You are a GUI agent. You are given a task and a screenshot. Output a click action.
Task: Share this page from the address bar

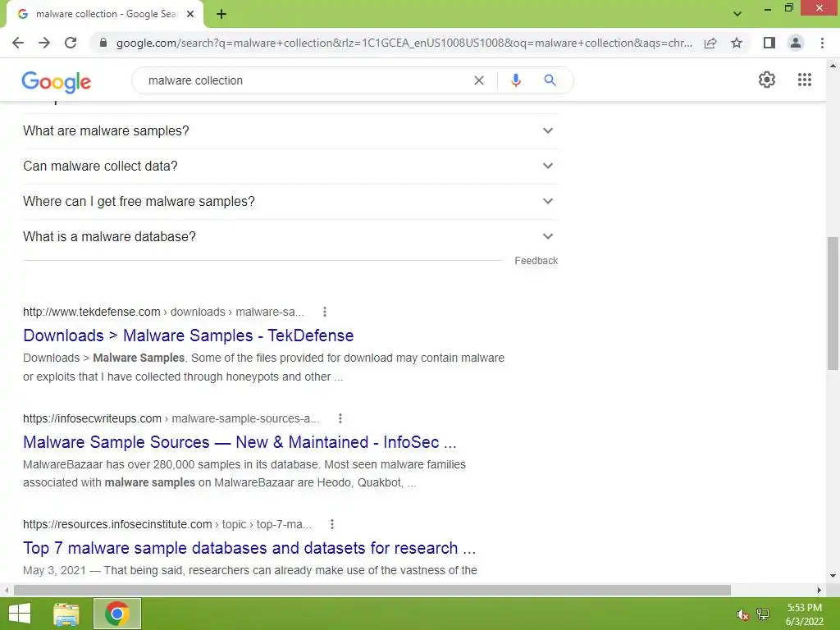pos(710,43)
